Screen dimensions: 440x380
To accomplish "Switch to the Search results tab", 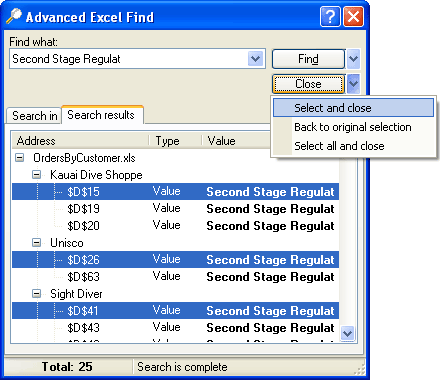I will click(x=102, y=115).
